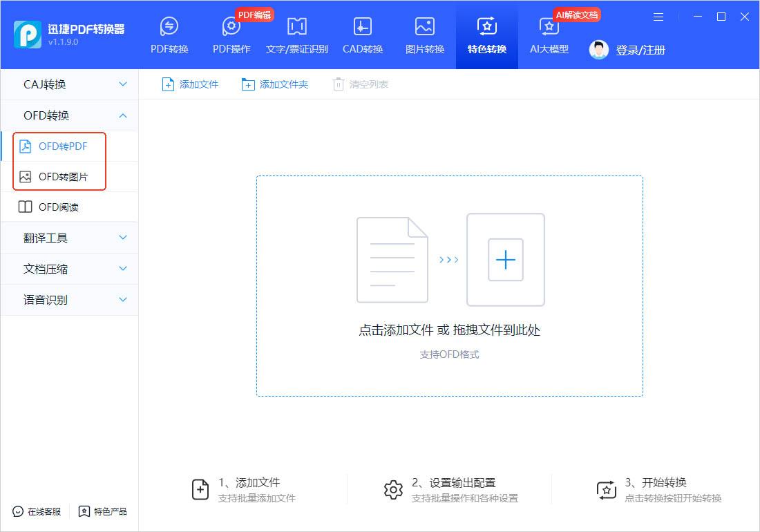Select the AI大模型 feature
The height and width of the screenshot is (532, 760).
pos(549,35)
